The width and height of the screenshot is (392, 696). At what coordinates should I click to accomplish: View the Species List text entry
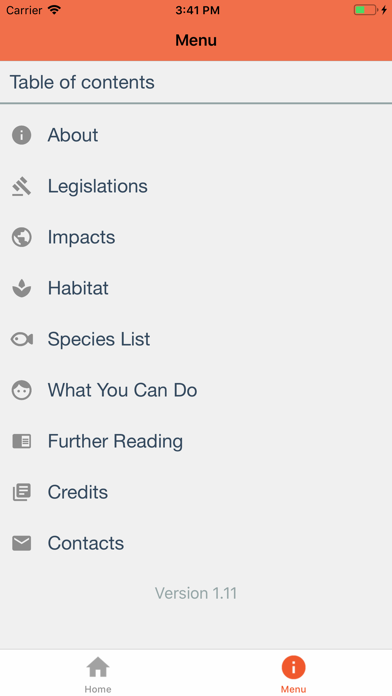tap(99, 340)
